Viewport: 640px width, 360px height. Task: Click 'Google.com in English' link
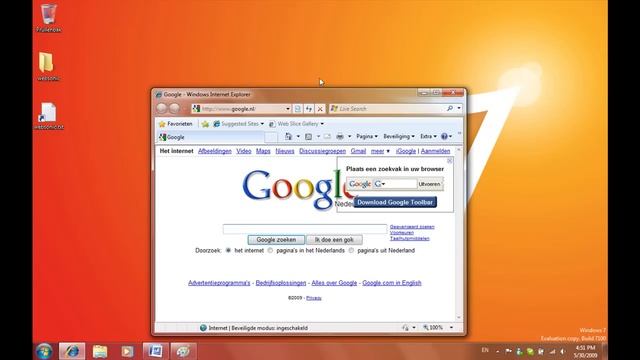coord(392,283)
